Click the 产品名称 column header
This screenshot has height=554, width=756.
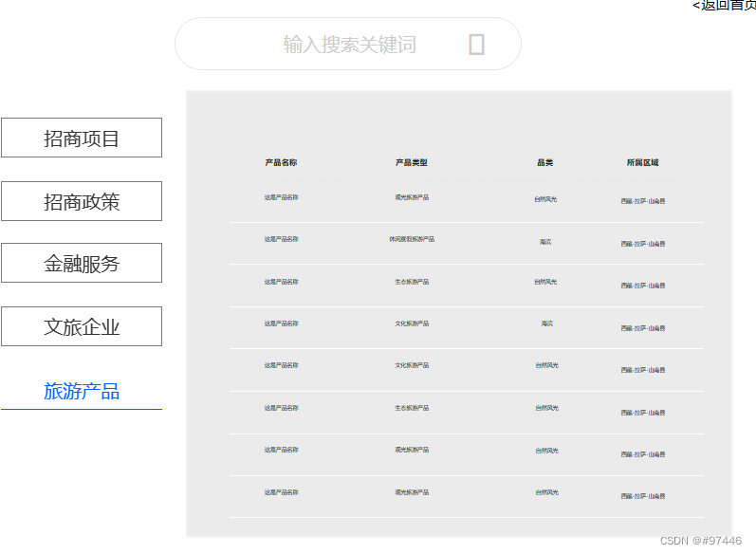click(x=281, y=162)
